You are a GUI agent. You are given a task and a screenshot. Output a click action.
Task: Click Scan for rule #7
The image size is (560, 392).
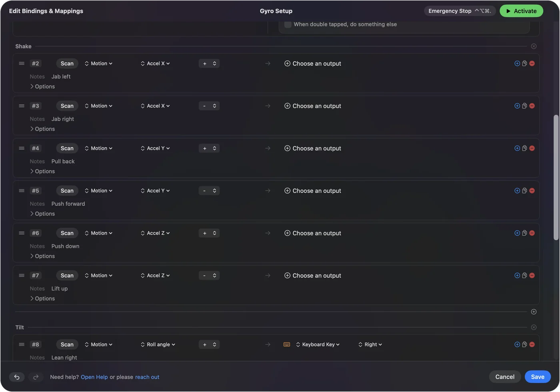(67, 275)
